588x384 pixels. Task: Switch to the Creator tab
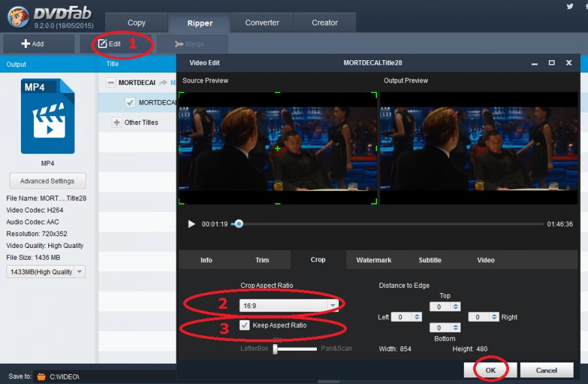click(325, 22)
